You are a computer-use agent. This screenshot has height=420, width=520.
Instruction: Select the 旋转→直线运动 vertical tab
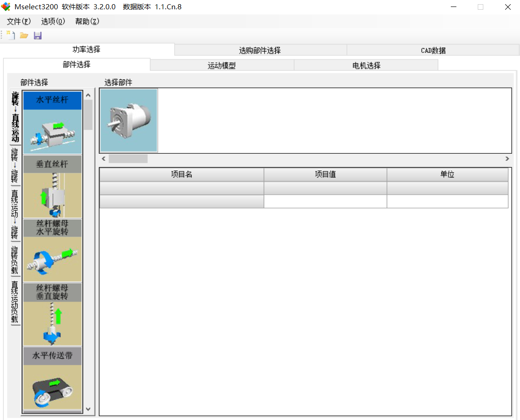click(15, 117)
